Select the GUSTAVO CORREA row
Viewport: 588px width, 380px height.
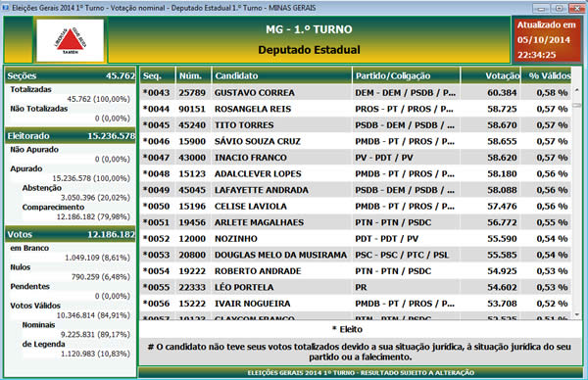356,93
